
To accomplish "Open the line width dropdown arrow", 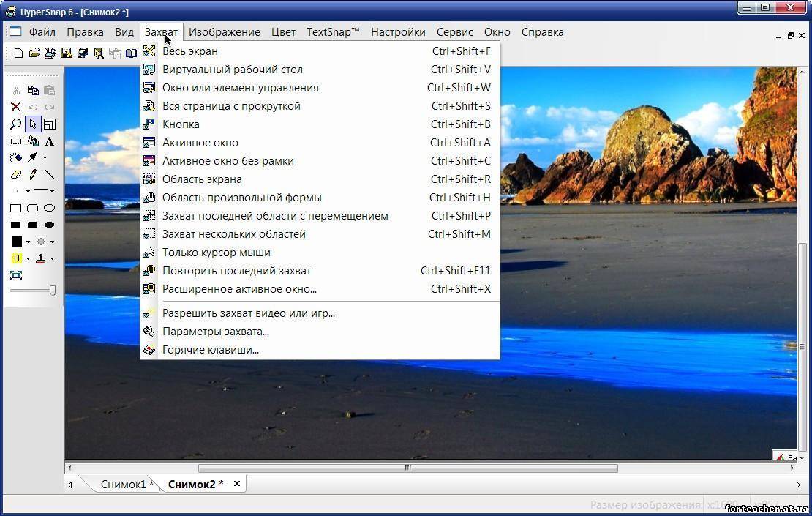I will click(x=51, y=191).
